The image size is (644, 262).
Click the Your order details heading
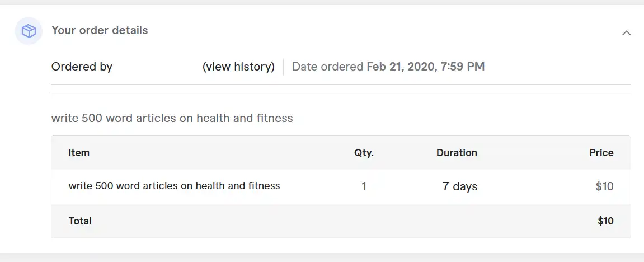(x=100, y=30)
